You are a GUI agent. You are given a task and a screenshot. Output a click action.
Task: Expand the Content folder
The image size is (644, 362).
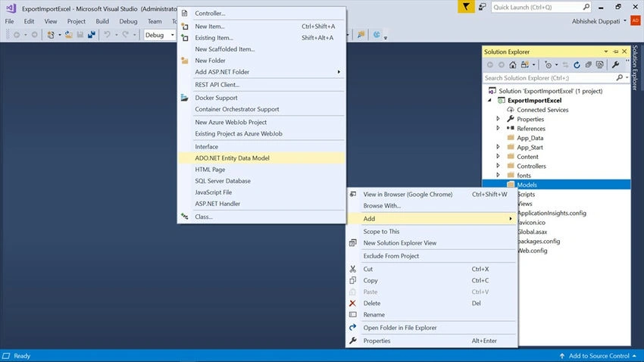498,156
